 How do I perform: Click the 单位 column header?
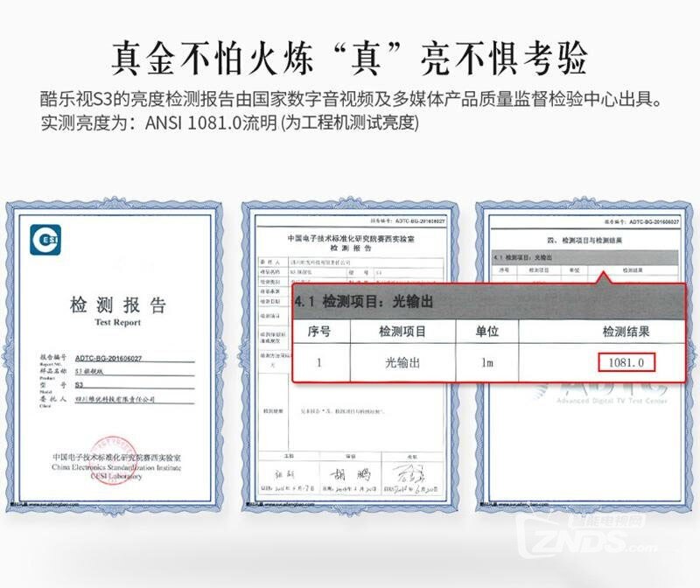pyautogui.click(x=486, y=332)
